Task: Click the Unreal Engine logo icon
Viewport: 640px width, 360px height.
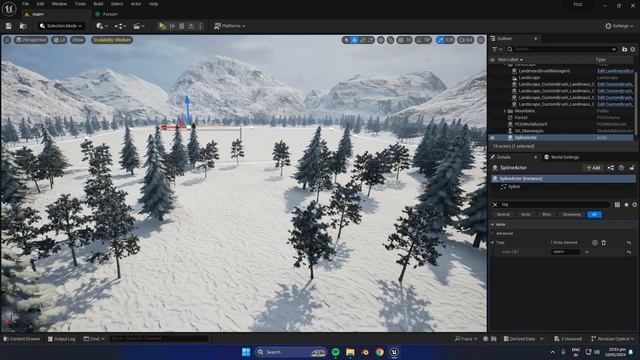Action: click(9, 8)
